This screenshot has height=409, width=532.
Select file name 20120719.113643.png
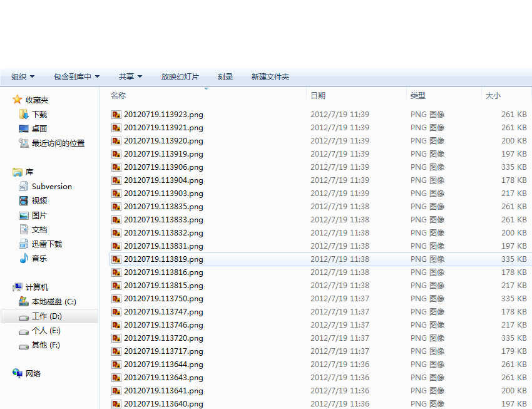[x=163, y=378]
